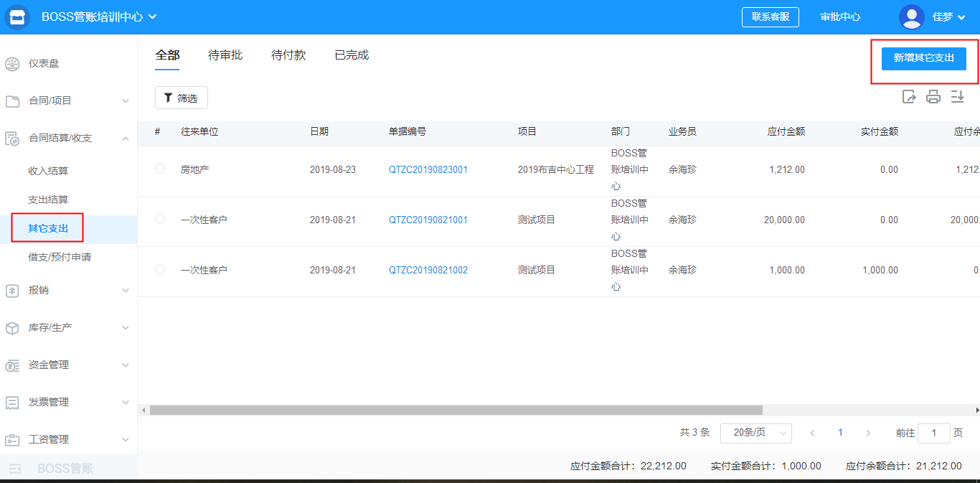Click the dashboard icon beside 仪表盘
The width and height of the screenshot is (980, 483).
pos(12,64)
